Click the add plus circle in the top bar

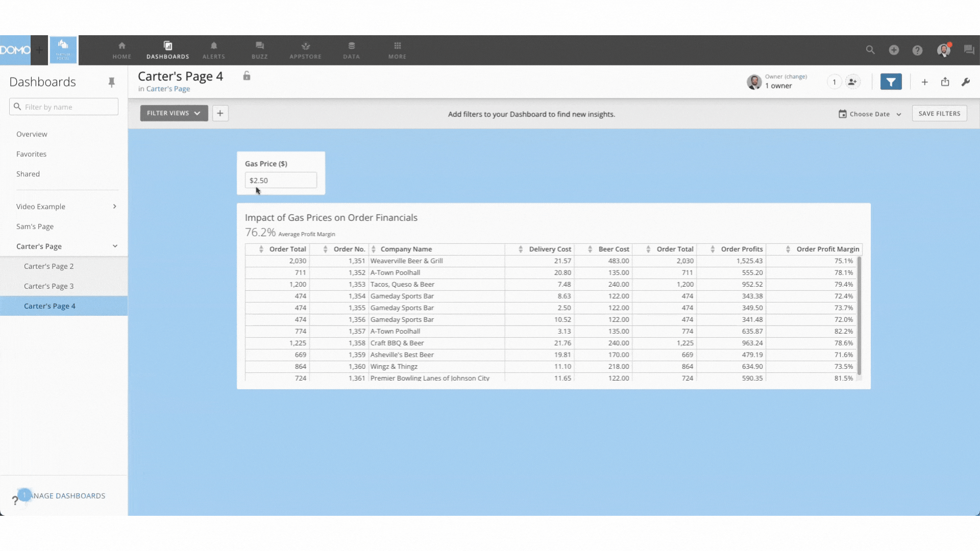[894, 50]
